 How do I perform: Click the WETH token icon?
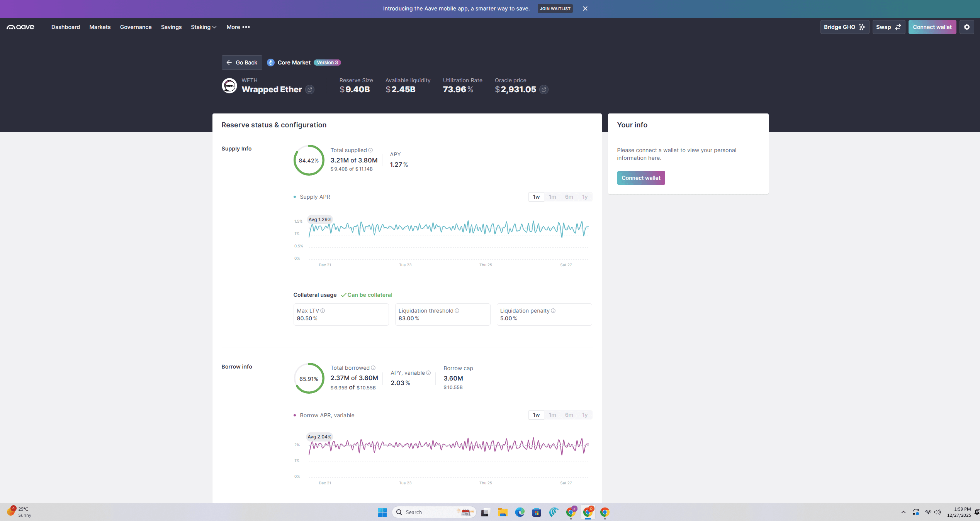pyautogui.click(x=229, y=85)
